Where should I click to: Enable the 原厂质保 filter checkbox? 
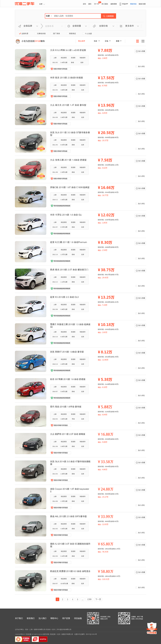[x=51, y=34]
